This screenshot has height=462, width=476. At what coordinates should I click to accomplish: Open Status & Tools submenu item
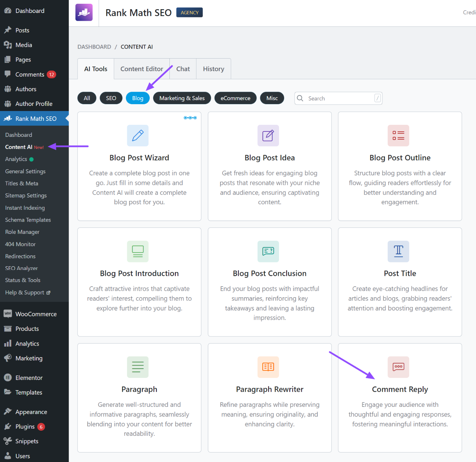click(22, 280)
